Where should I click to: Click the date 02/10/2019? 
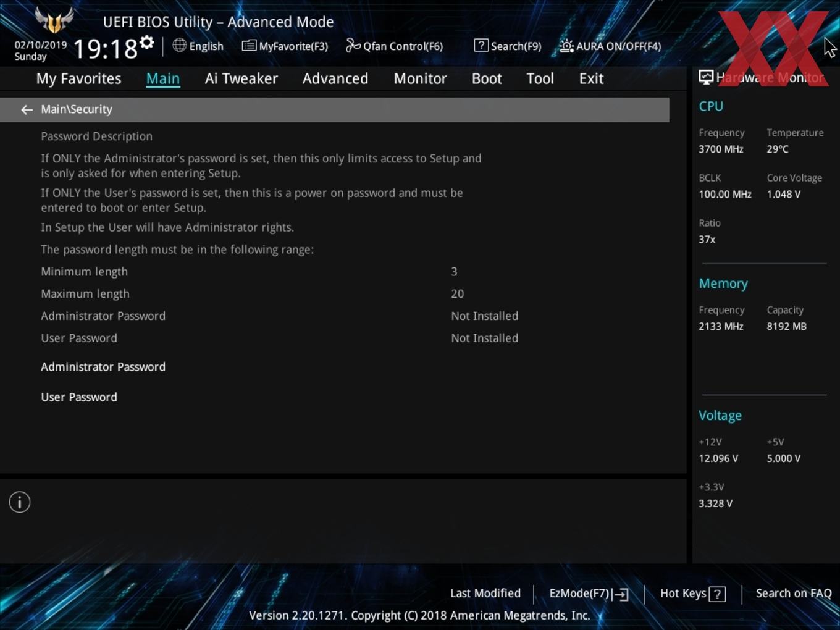pyautogui.click(x=41, y=45)
